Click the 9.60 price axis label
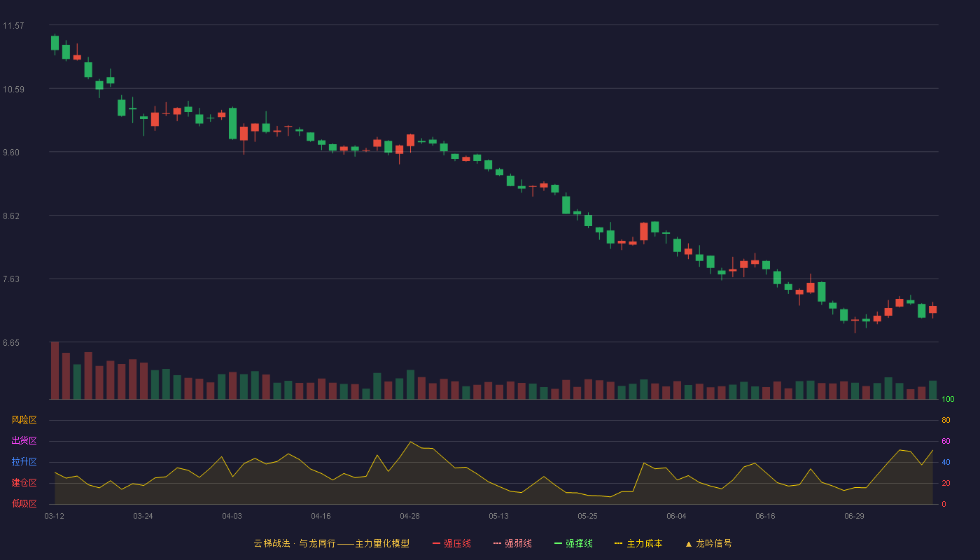Viewport: 980px width, 560px height. (11, 153)
